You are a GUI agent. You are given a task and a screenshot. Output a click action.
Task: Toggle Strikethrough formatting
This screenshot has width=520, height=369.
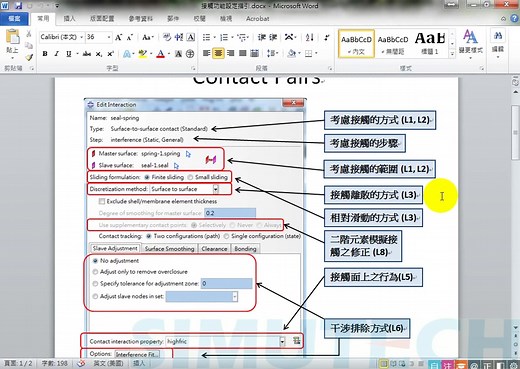point(87,53)
